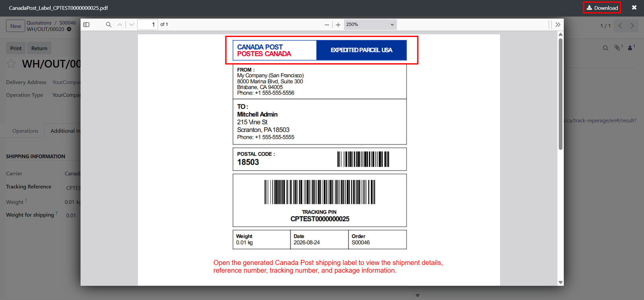Click the Tracking Reference field label
The height and width of the screenshot is (300, 644).
pyautogui.click(x=29, y=187)
